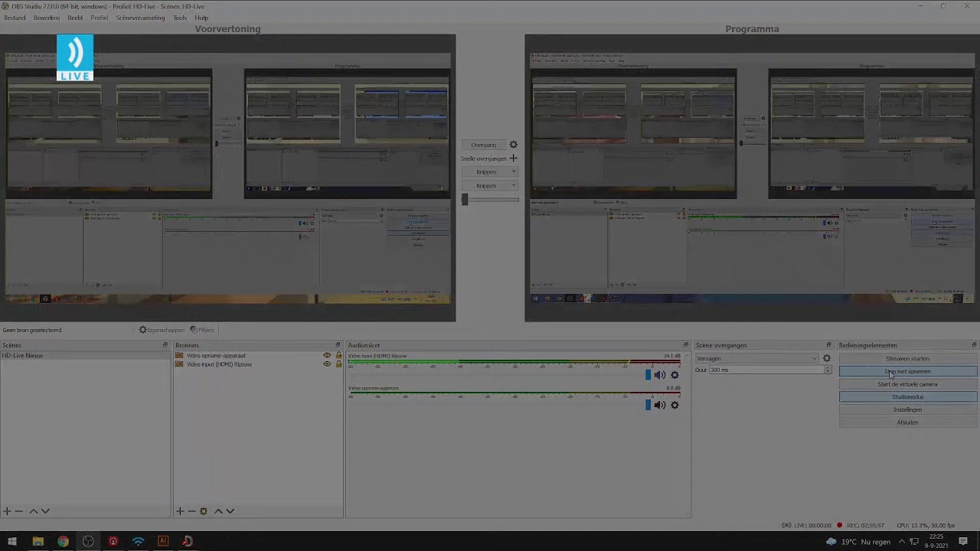Open audio settings gear for Video opname-apparaat

(675, 405)
